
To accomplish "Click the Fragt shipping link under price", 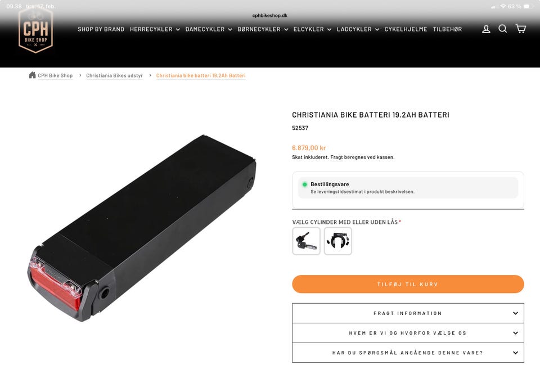I will click(336, 157).
